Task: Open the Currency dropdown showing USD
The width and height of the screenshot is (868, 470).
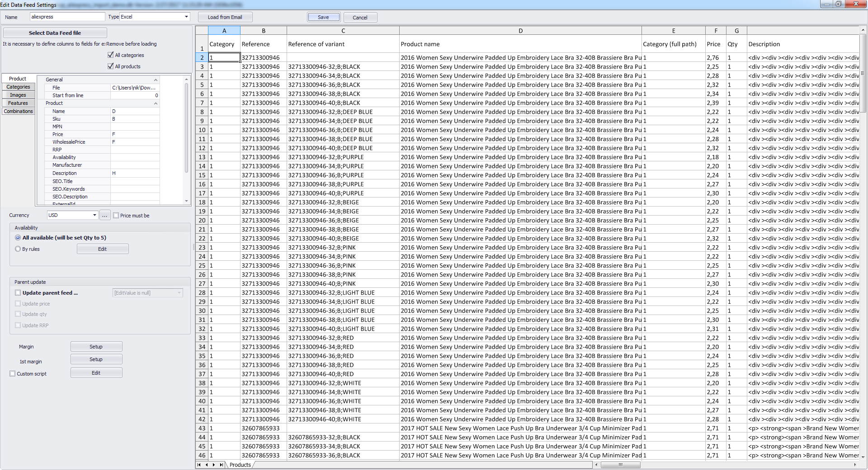Action: click(94, 215)
